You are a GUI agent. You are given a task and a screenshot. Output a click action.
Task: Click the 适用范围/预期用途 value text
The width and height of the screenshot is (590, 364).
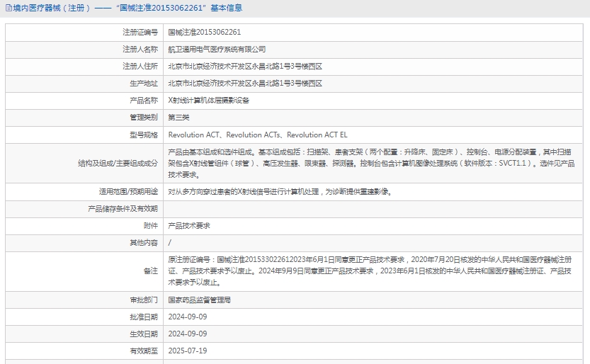coord(279,191)
